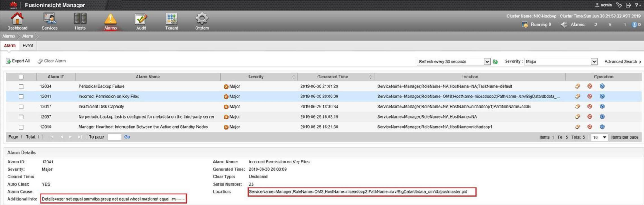
Task: Open the Audit section
Action: tap(141, 21)
